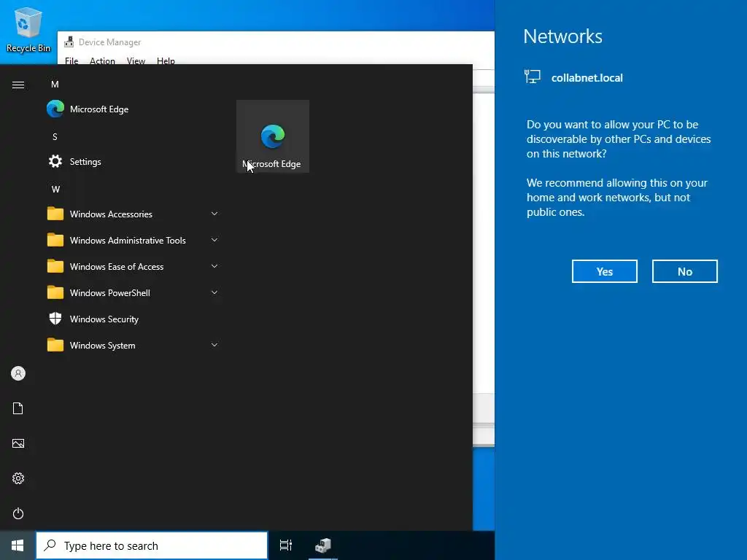Open the File menu in Device Manager

point(71,61)
